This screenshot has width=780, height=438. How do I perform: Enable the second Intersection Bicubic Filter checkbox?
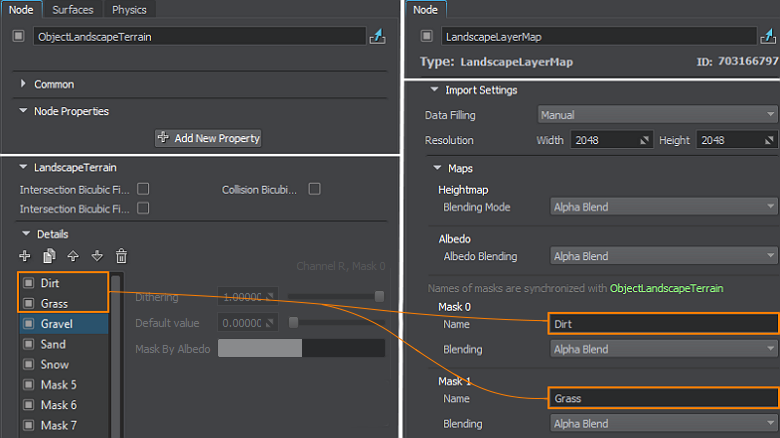click(x=143, y=208)
